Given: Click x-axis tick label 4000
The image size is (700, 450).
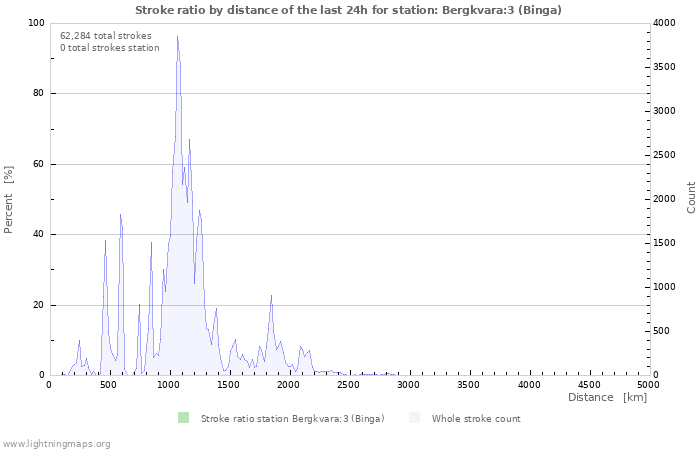Looking at the screenshot, I should click(x=529, y=385).
